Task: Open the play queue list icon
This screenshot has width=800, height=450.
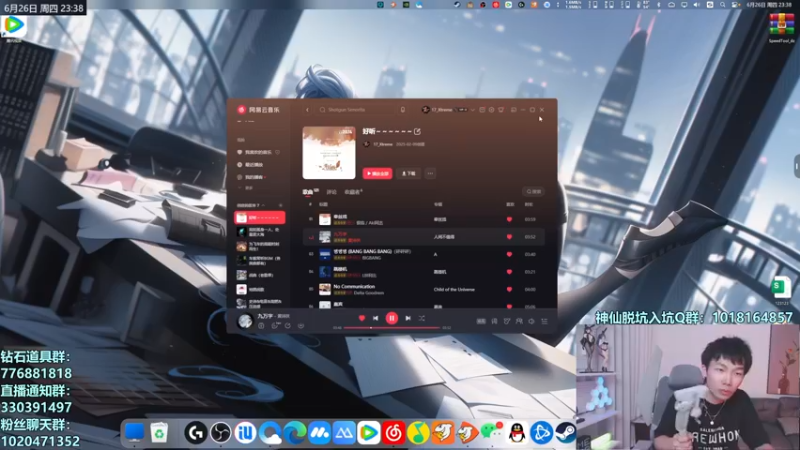Action: point(544,321)
